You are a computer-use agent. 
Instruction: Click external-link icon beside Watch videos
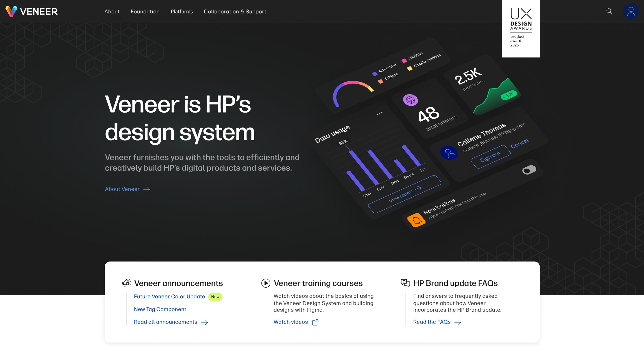pyautogui.click(x=315, y=322)
